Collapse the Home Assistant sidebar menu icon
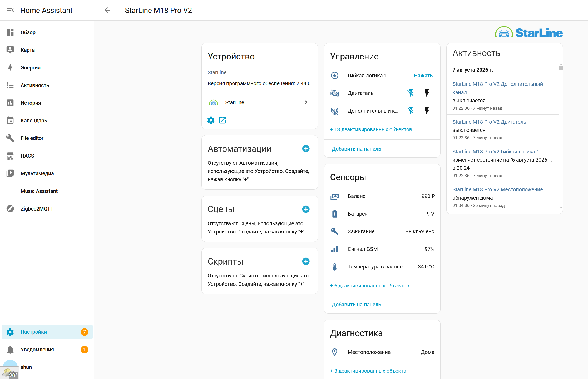Screen dimensions: 588x379 pos(10,10)
